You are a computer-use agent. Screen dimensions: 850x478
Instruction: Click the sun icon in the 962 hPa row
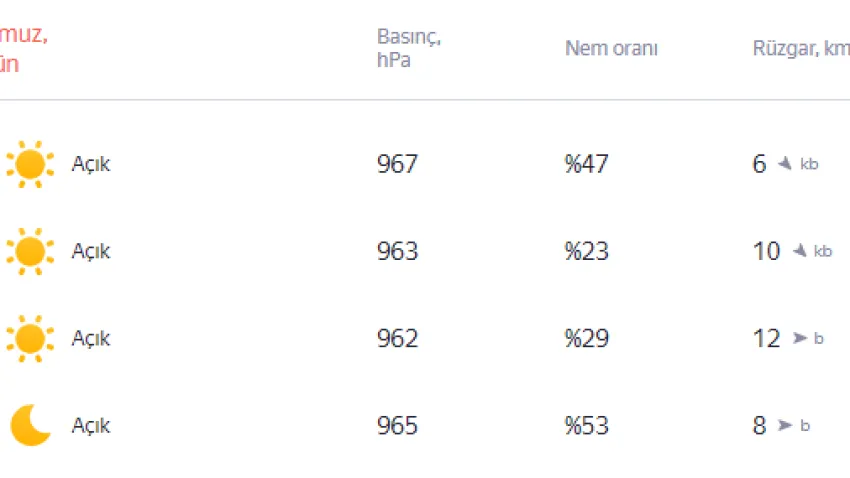[29, 338]
